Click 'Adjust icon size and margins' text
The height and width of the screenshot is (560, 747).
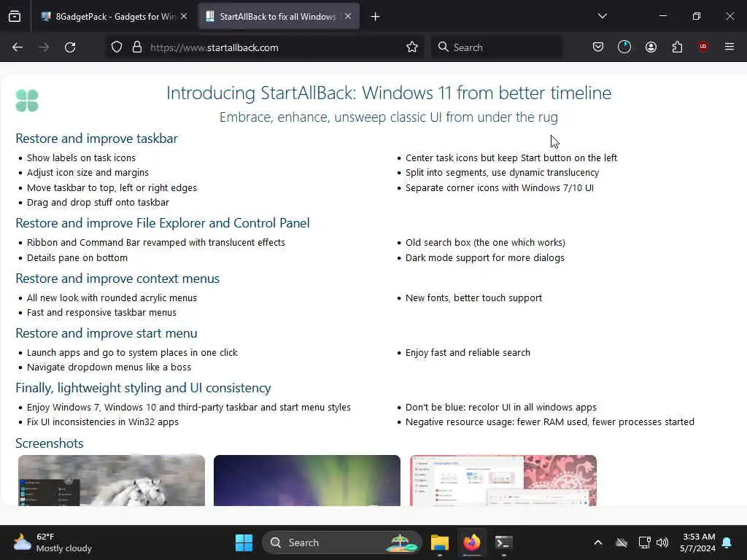point(88,172)
